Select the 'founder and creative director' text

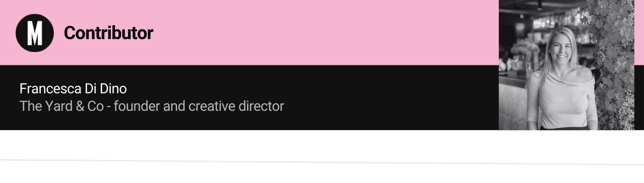tap(199, 106)
